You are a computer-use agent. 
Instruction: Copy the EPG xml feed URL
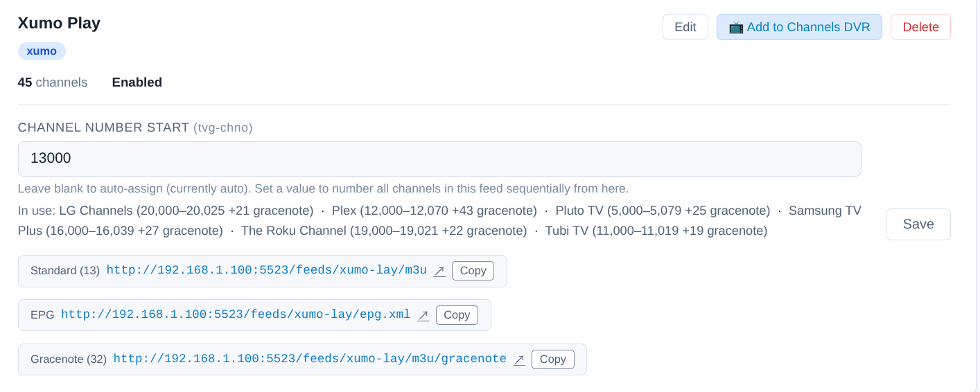[x=457, y=315]
